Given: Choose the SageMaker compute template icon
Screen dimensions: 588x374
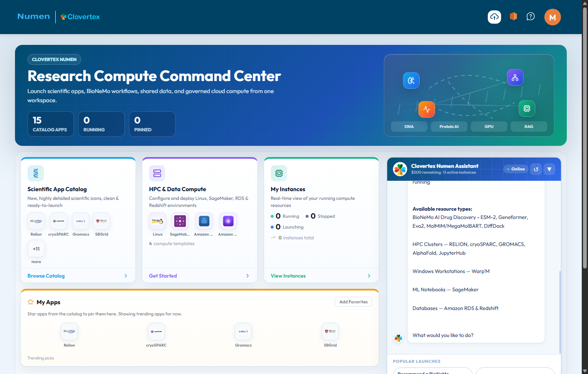Looking at the screenshot, I should [x=180, y=221].
